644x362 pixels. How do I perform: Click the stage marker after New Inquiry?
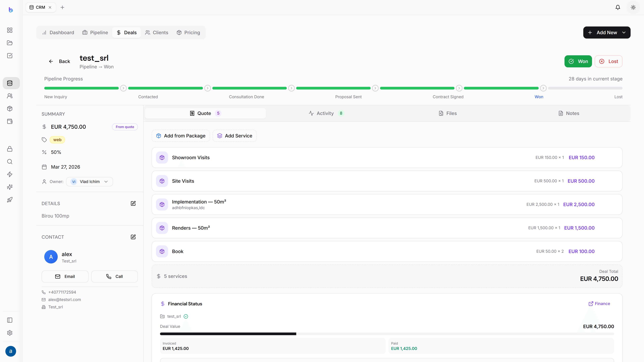123,88
